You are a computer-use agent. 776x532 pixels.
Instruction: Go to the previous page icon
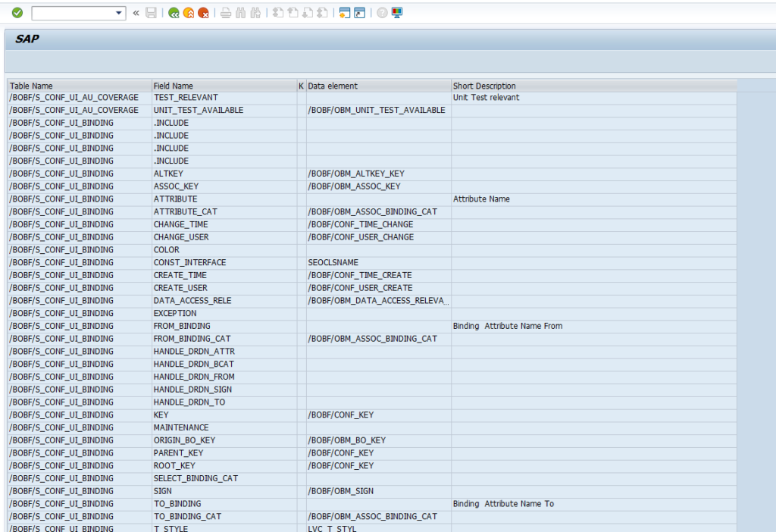tap(293, 13)
